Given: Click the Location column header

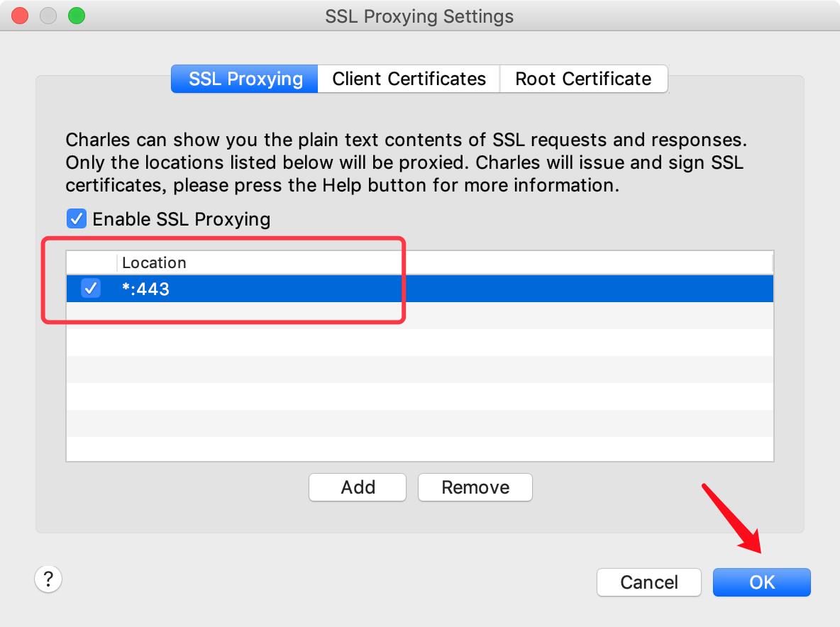Looking at the screenshot, I should 154,262.
